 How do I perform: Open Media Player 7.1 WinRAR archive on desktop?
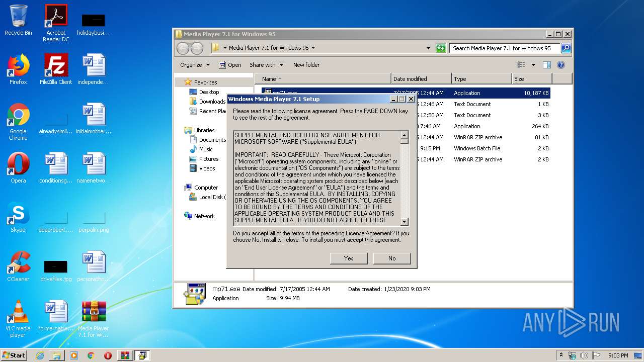[94, 319]
